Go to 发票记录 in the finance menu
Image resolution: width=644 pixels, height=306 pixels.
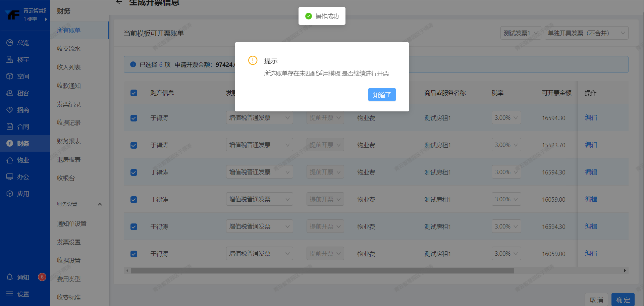pos(69,104)
